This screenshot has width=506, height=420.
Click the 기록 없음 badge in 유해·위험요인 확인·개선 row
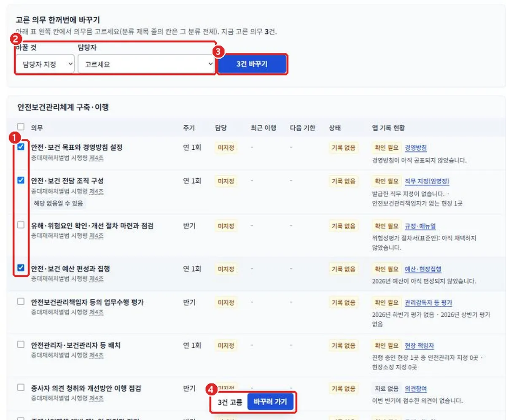point(344,226)
